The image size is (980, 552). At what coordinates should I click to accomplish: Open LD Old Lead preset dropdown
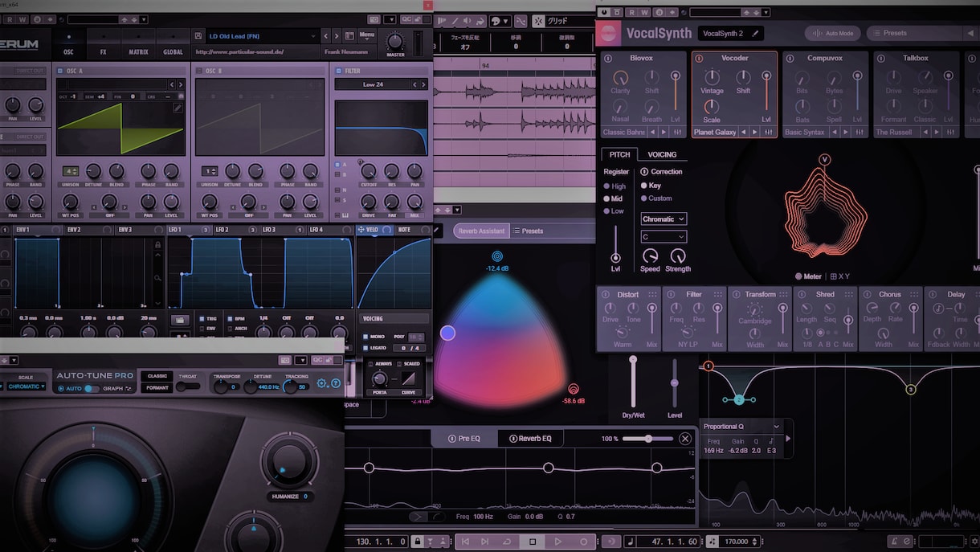point(263,36)
